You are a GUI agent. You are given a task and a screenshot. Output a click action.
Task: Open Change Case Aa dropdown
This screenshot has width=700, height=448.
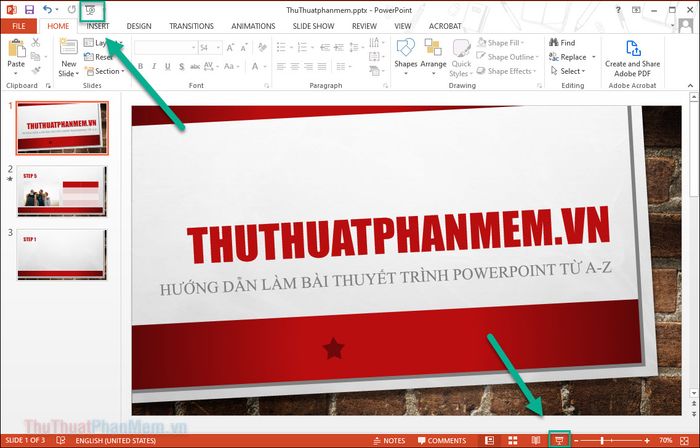click(232, 66)
